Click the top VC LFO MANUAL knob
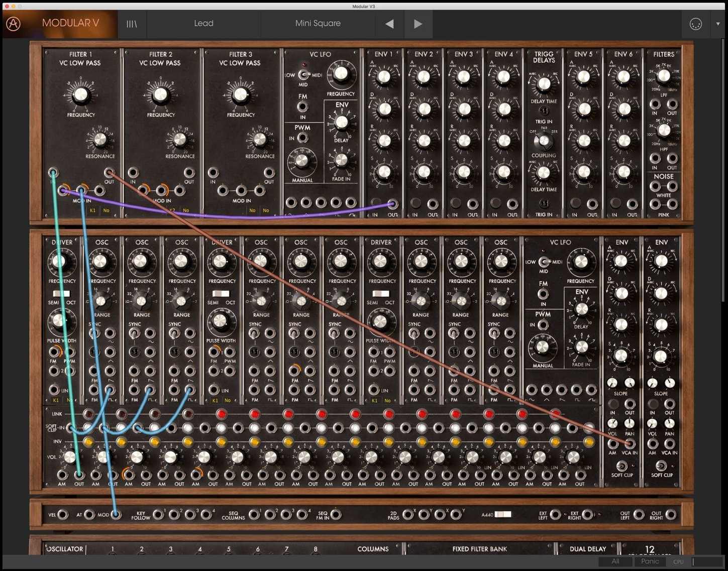 [x=301, y=161]
